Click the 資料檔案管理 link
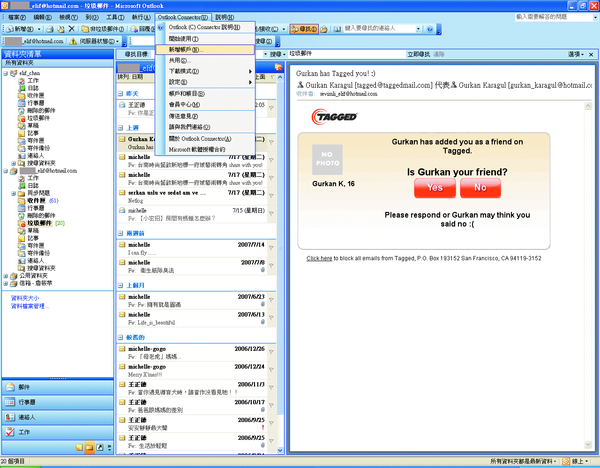 29,306
